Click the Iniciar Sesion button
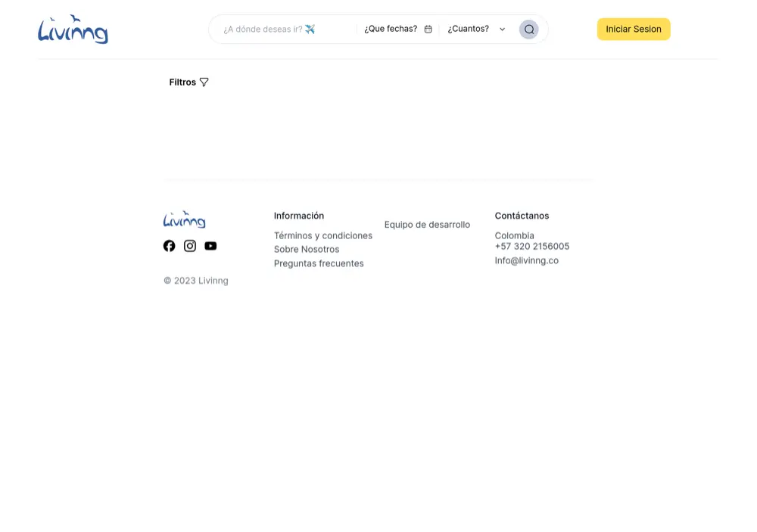Screen dimensions: 757x532 click(634, 29)
